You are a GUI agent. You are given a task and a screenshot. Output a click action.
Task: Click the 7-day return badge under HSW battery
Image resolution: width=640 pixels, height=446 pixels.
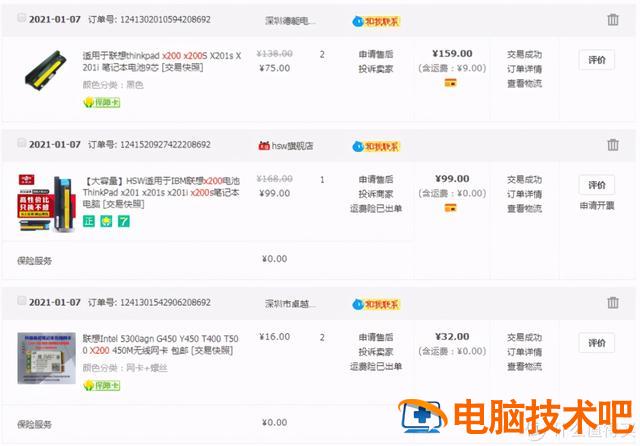click(124, 221)
